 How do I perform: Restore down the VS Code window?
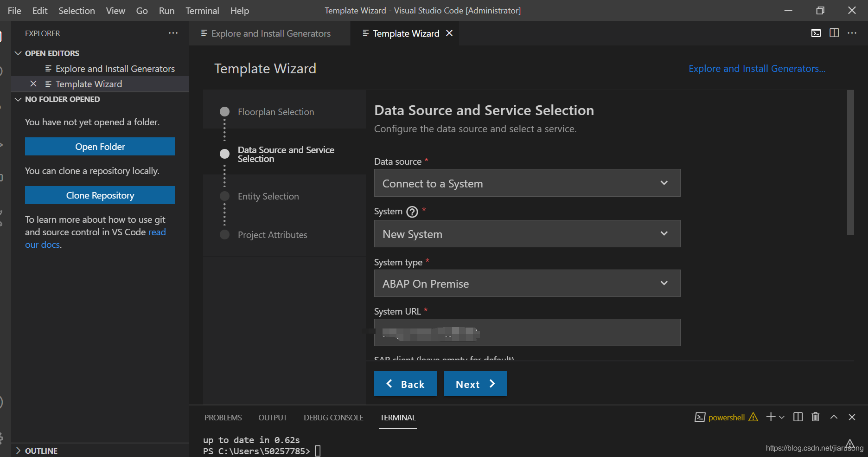tap(820, 10)
